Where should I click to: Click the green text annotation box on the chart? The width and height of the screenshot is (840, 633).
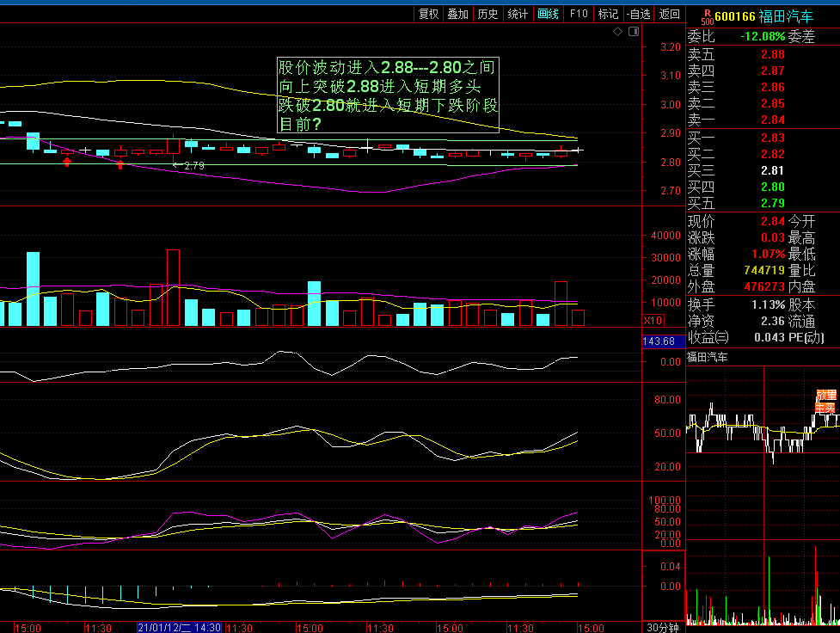click(x=388, y=95)
